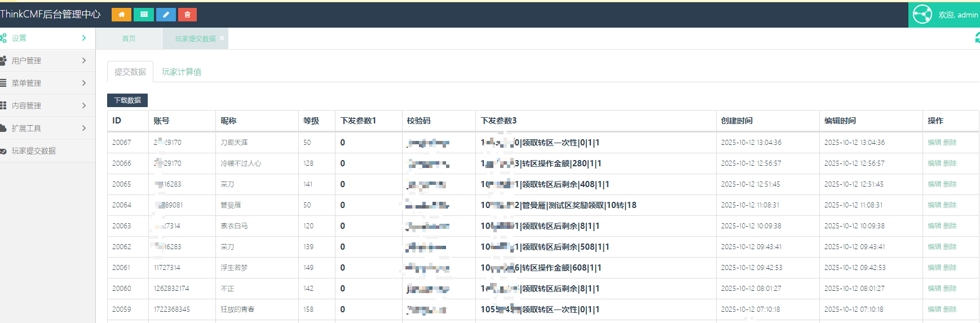Select the 提交数据 tab

(130, 72)
